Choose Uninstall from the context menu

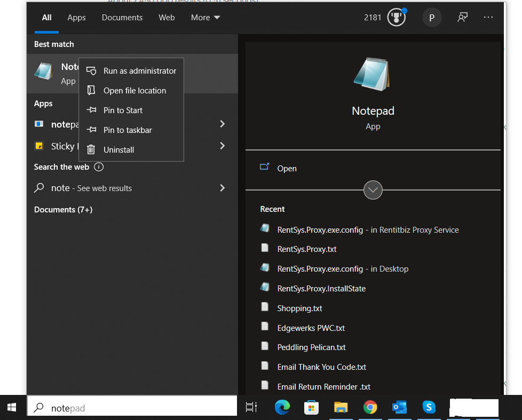pos(131,150)
